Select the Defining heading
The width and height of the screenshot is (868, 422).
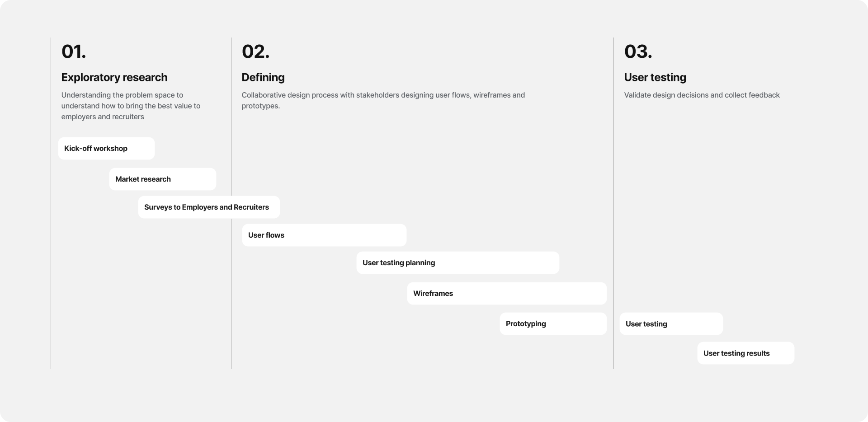coord(263,77)
